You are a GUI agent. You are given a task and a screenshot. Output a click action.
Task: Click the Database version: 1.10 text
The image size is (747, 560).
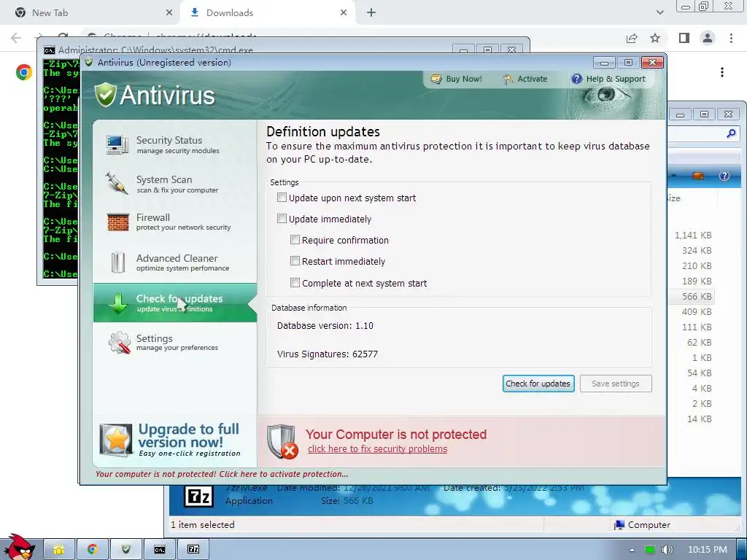[325, 326]
